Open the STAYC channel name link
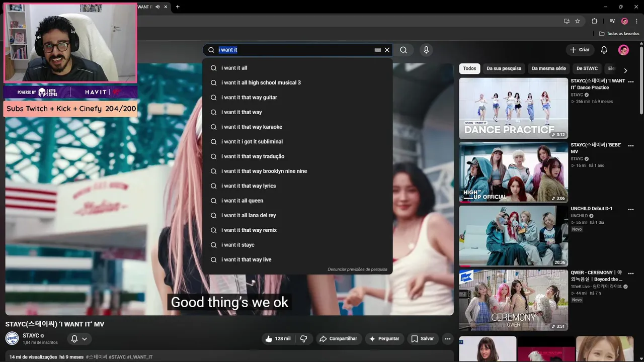 pos(31,335)
